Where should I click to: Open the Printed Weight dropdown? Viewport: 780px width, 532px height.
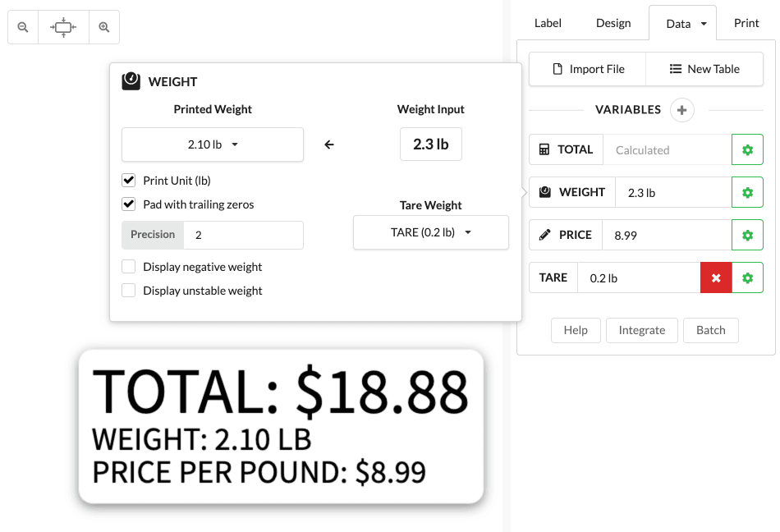(x=213, y=144)
